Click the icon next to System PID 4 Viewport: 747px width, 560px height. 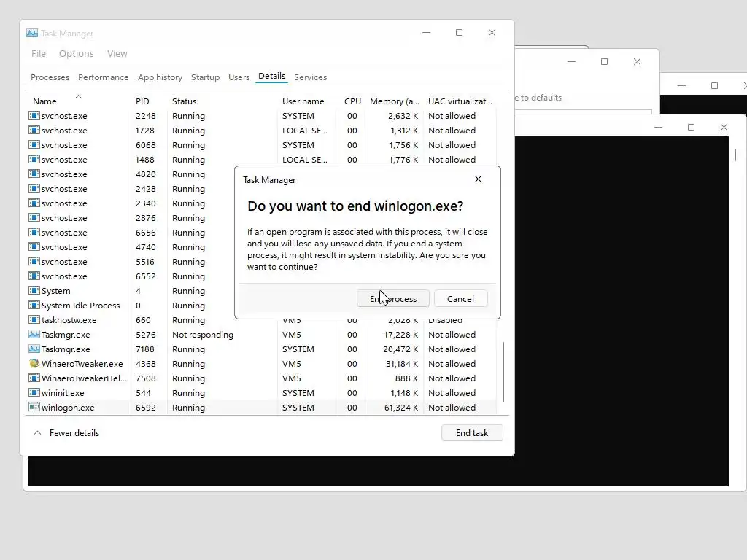tap(34, 291)
